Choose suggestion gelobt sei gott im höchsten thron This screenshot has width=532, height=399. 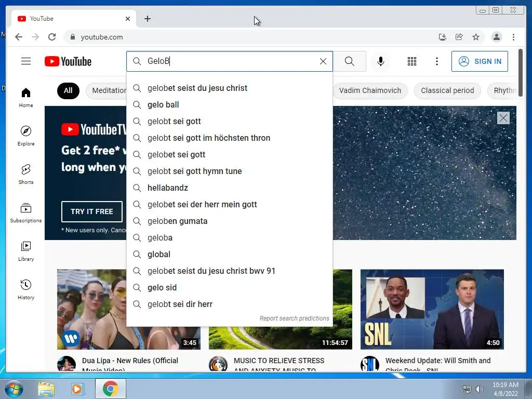click(230, 138)
